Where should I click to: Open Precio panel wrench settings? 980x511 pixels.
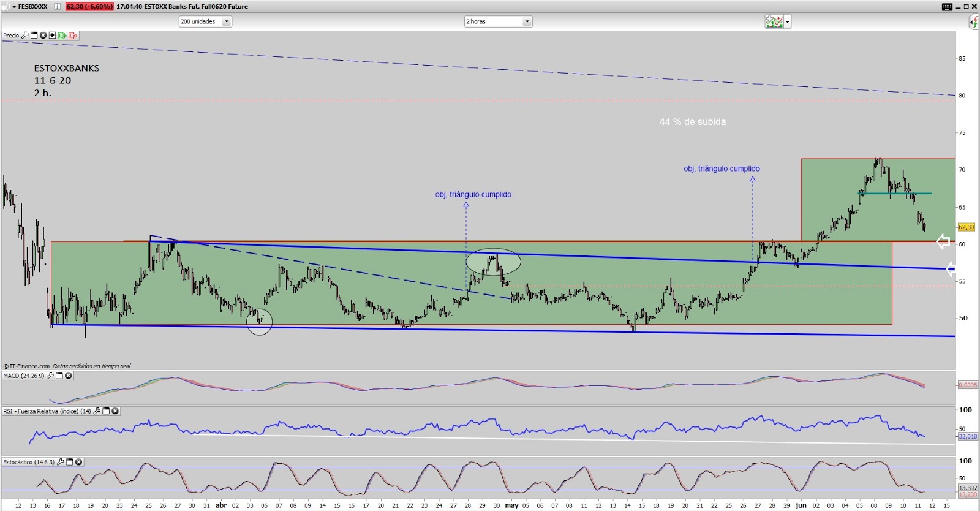[25, 36]
